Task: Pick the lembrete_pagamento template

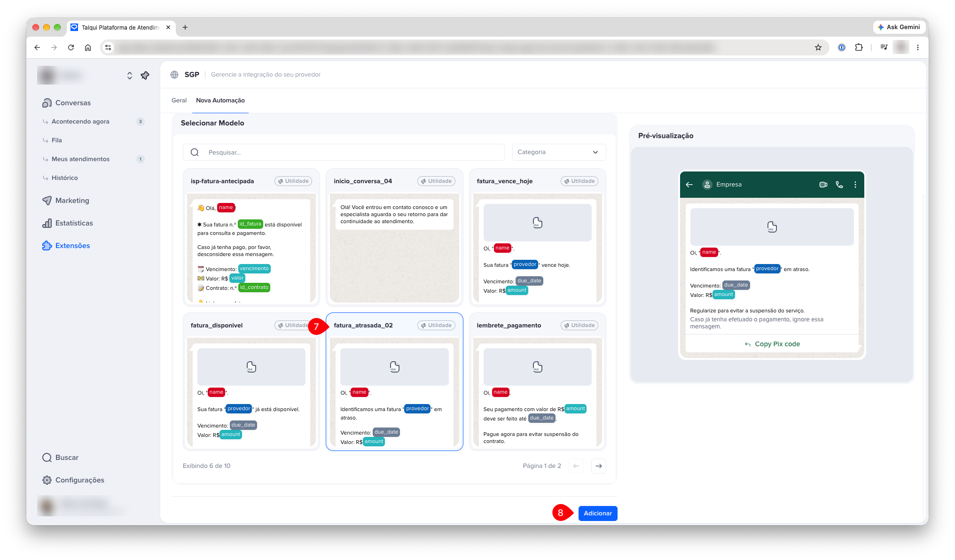Action: tap(538, 381)
